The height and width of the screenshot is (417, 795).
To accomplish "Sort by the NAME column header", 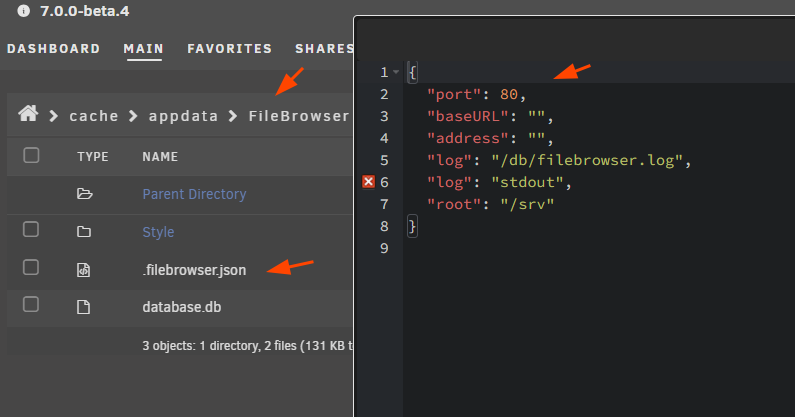I will pyautogui.click(x=160, y=157).
